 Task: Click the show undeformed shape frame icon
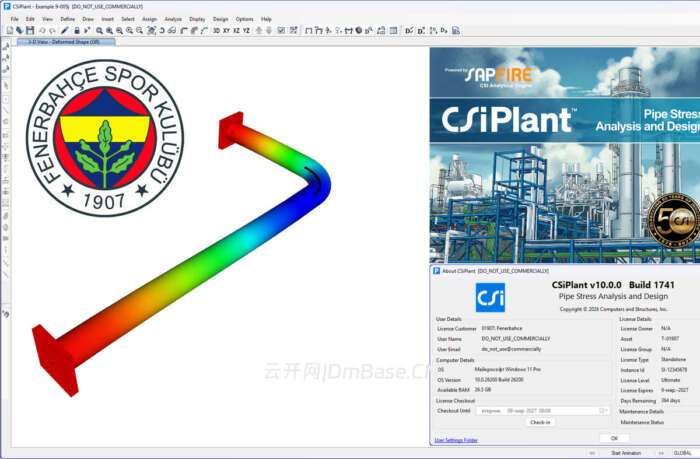coord(308,30)
